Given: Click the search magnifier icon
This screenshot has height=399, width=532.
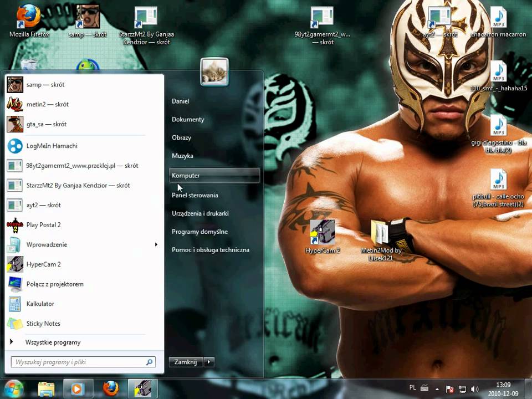Looking at the screenshot, I should click(x=149, y=362).
